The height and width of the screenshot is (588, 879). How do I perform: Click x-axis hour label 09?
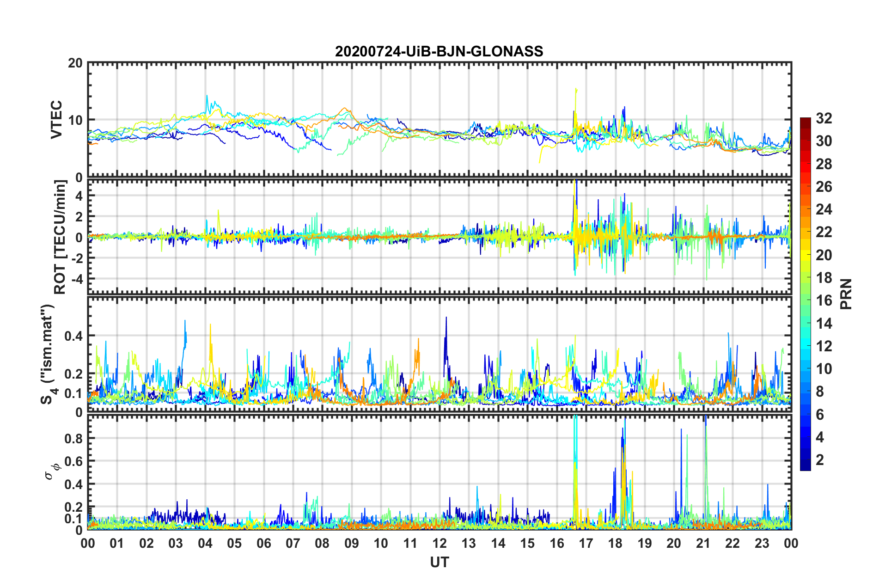point(352,543)
